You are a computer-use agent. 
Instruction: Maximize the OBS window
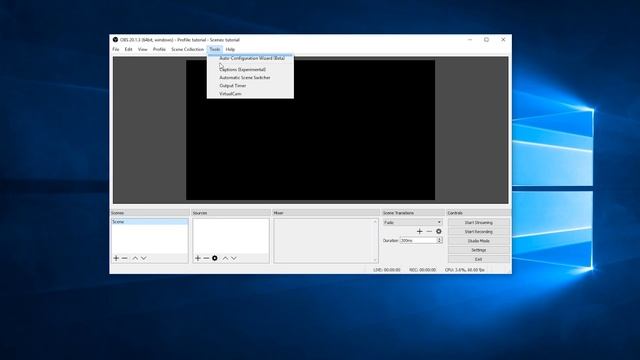point(487,40)
